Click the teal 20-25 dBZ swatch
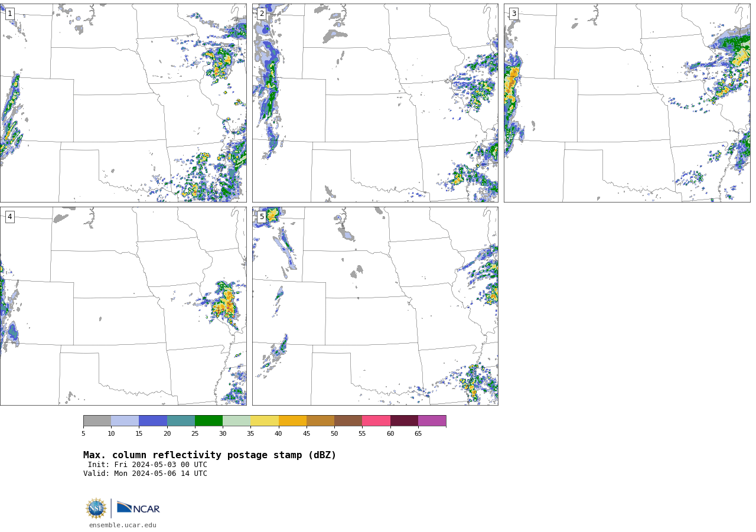 point(181,421)
